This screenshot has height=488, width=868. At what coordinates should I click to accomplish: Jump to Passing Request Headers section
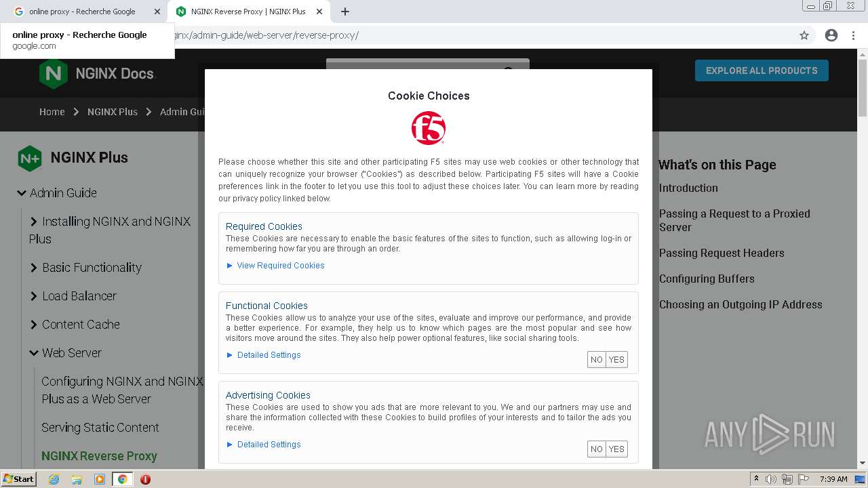pos(722,253)
